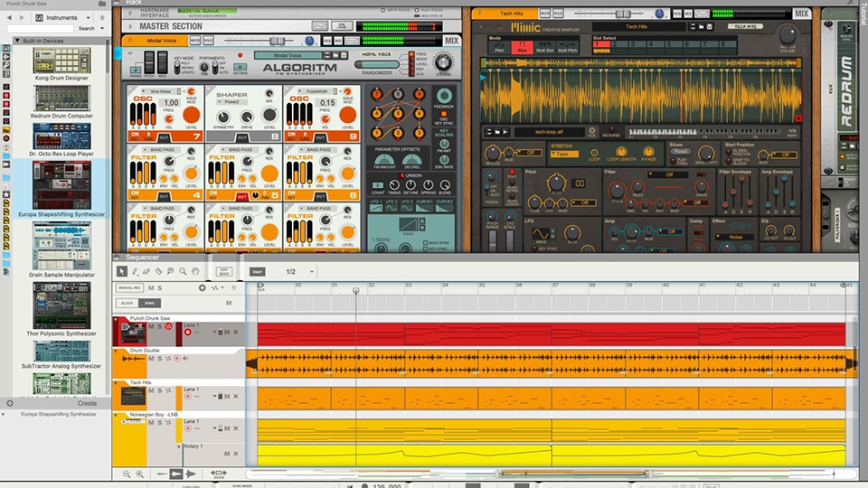Expand the Master Section device
The image size is (868, 488).
coord(130,26)
